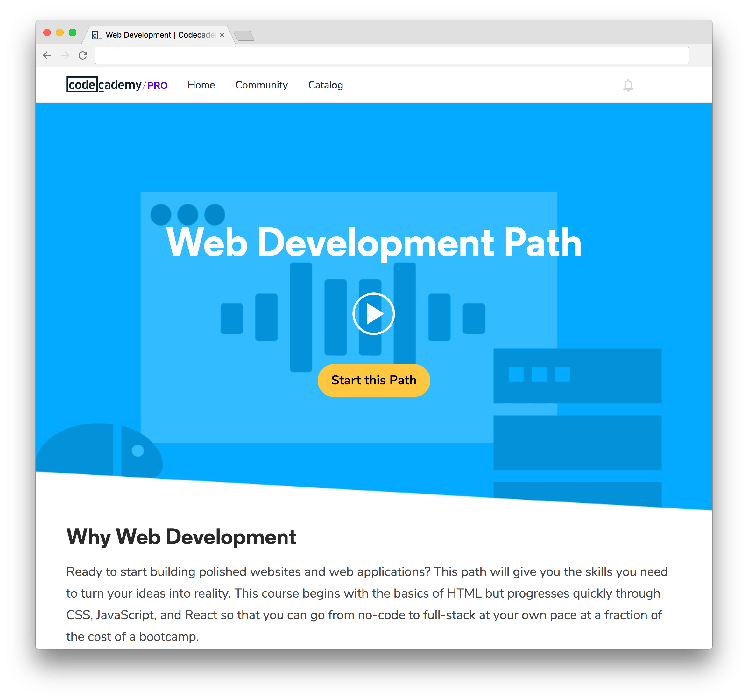This screenshot has width=748, height=700.
Task: Reload the current page
Action: pos(83,55)
